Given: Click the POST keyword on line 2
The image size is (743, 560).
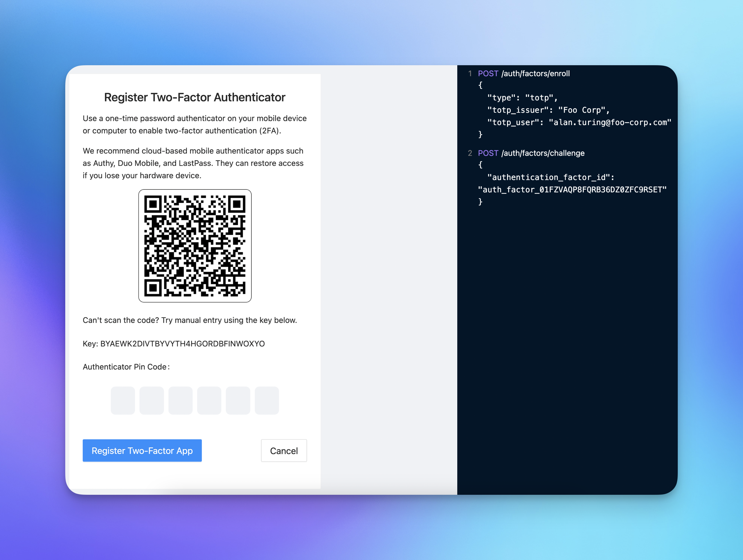Looking at the screenshot, I should pos(488,153).
